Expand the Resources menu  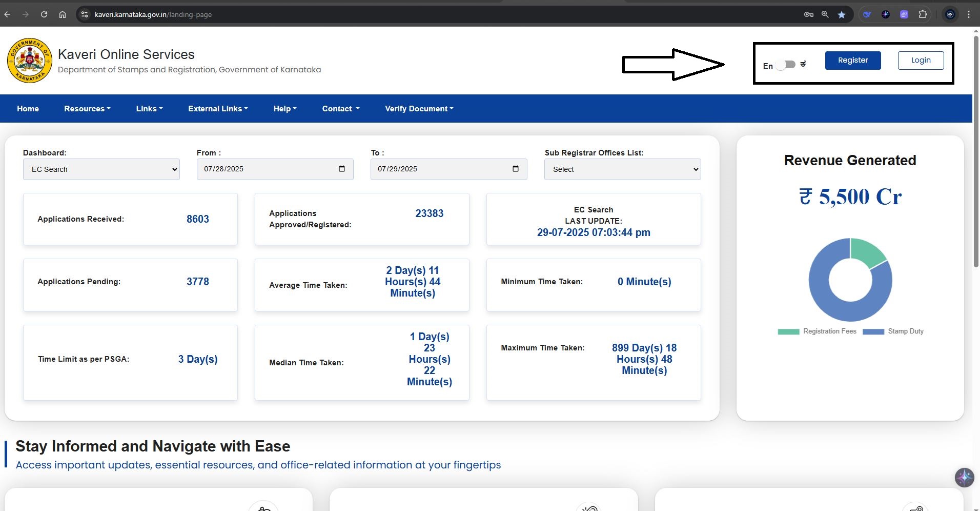point(87,109)
